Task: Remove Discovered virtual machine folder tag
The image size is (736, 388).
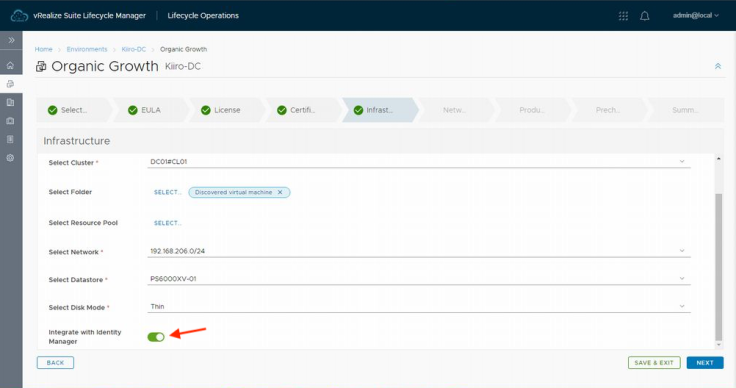Action: pyautogui.click(x=280, y=192)
